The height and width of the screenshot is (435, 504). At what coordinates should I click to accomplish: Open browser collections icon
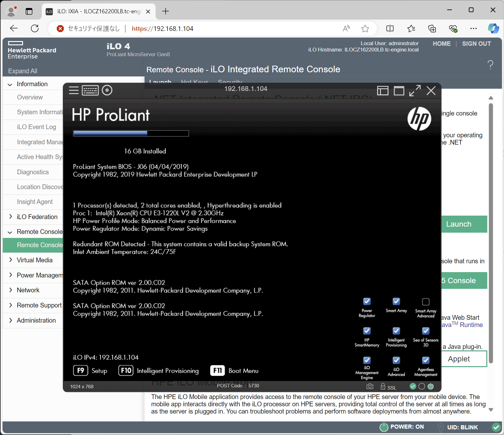[432, 29]
